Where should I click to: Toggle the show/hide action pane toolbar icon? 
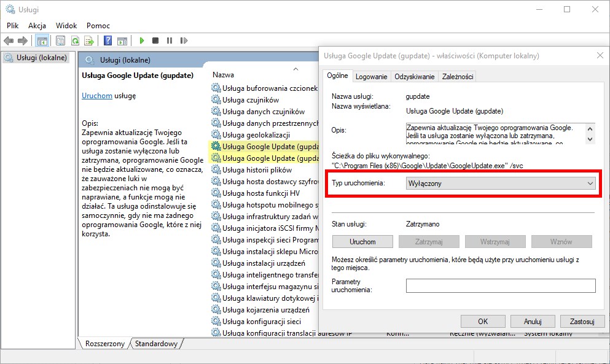pyautogui.click(x=122, y=41)
